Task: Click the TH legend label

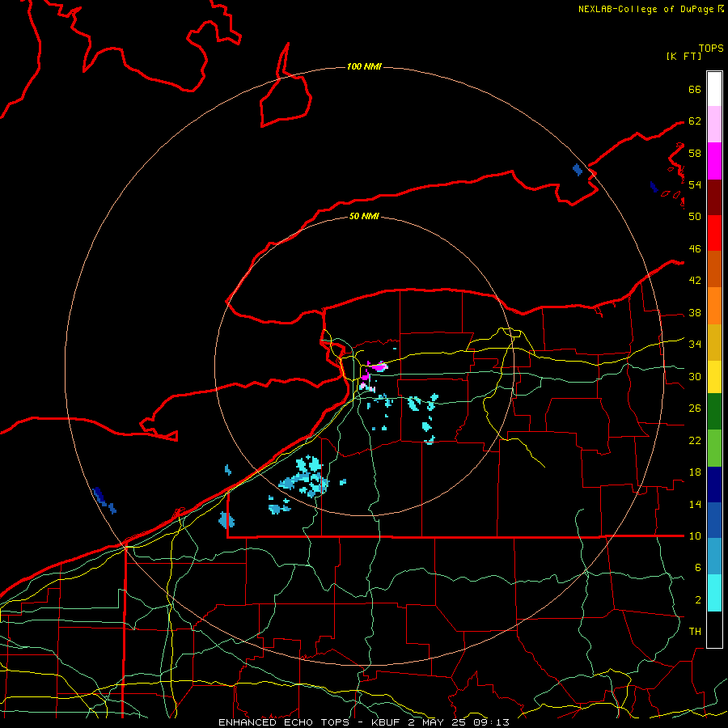Action: click(x=695, y=632)
